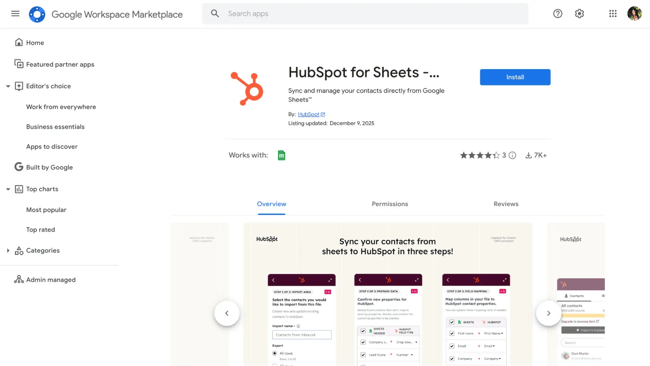Click the three-steps sync screenshot

click(x=388, y=294)
